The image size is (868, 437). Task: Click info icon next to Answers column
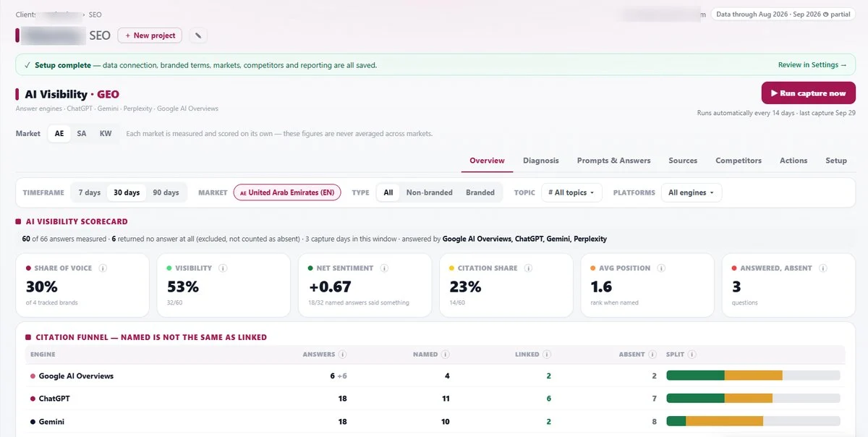(x=342, y=355)
